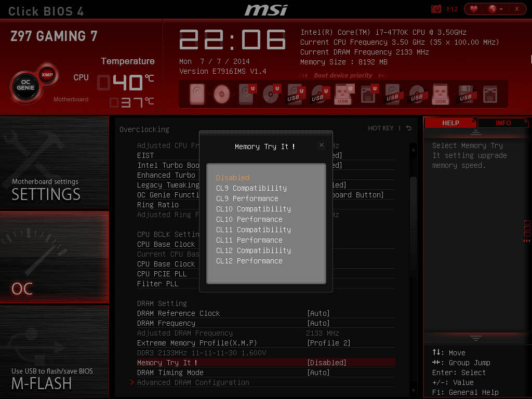Click the plain hard disk boot device icon
532x399 pixels.
click(197, 94)
